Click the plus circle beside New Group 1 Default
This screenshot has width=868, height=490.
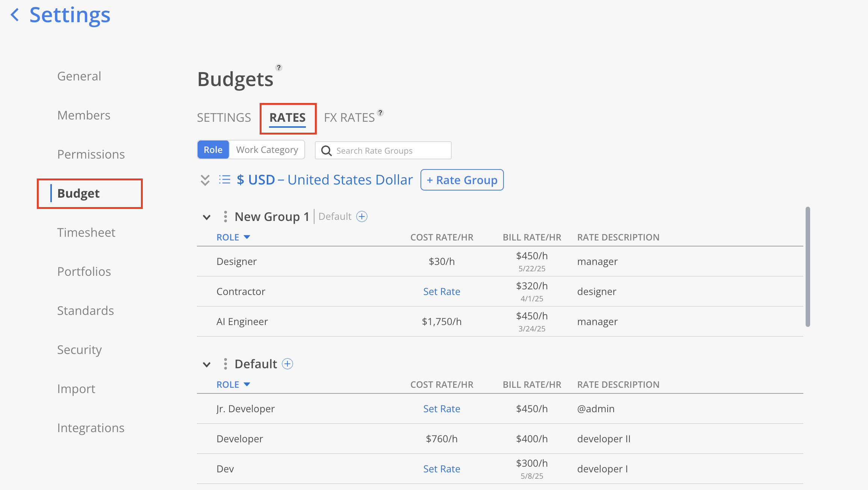pyautogui.click(x=361, y=216)
